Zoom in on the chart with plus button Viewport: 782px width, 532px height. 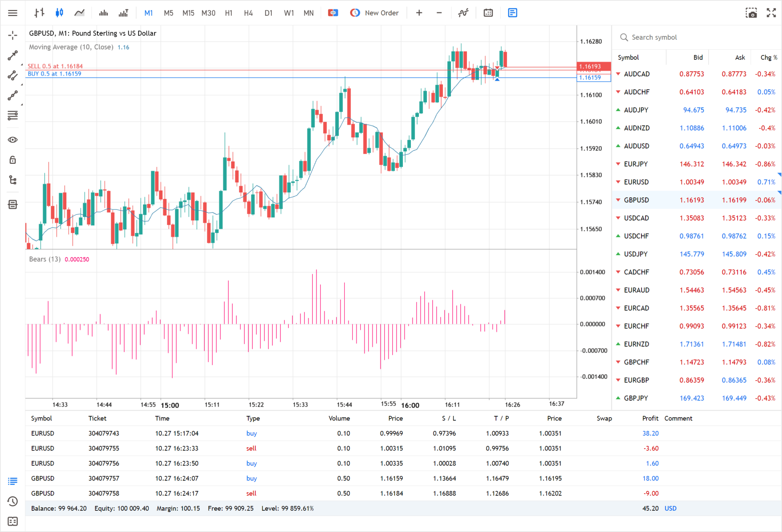419,13
